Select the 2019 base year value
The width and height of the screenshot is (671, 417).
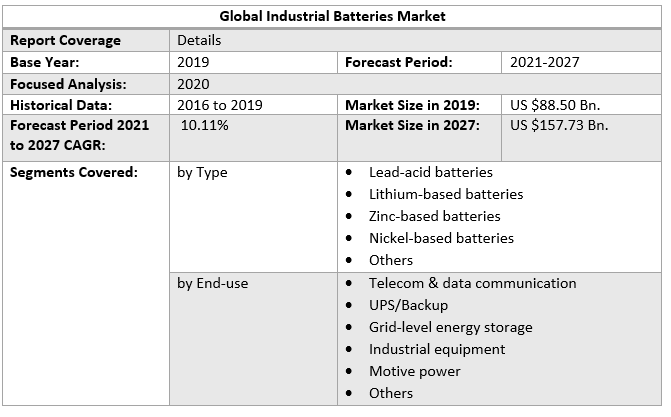(193, 62)
